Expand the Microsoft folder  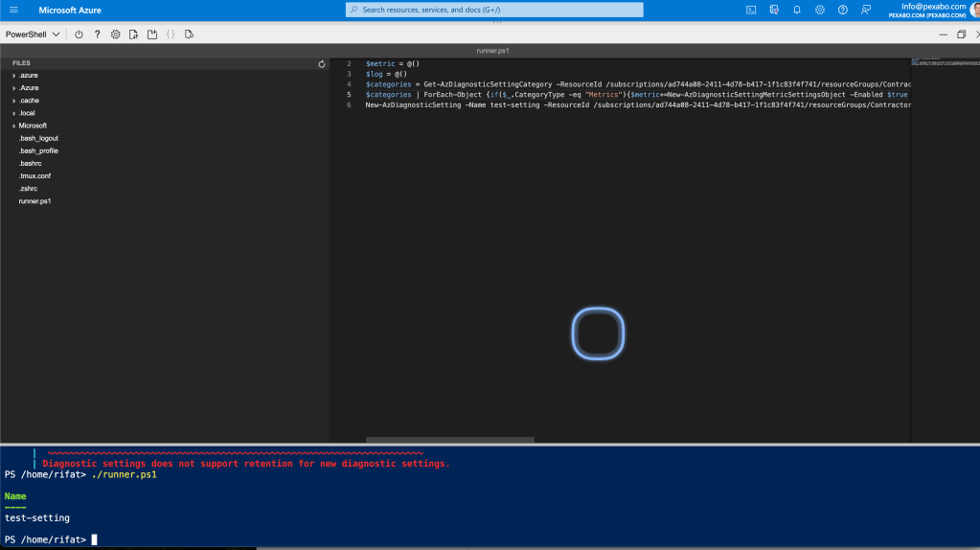pyautogui.click(x=33, y=126)
